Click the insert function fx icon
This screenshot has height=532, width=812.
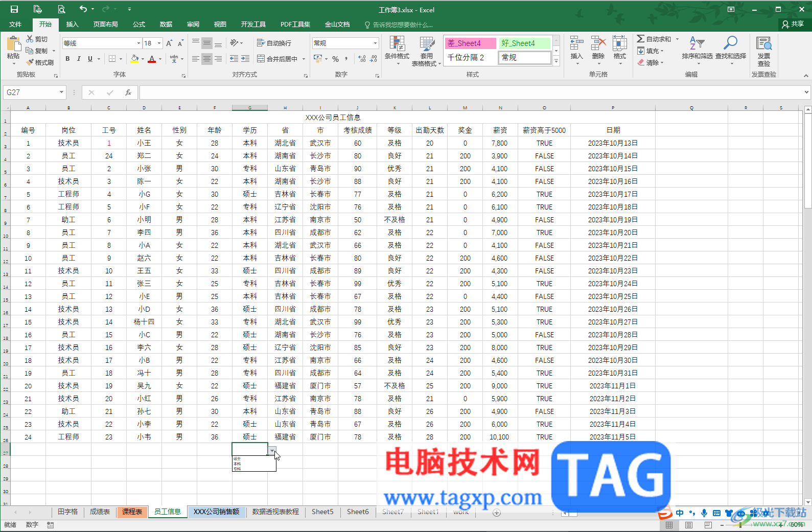pyautogui.click(x=128, y=92)
